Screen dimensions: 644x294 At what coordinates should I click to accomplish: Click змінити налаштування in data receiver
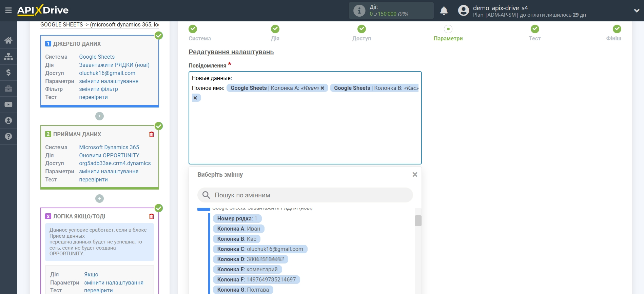click(109, 171)
